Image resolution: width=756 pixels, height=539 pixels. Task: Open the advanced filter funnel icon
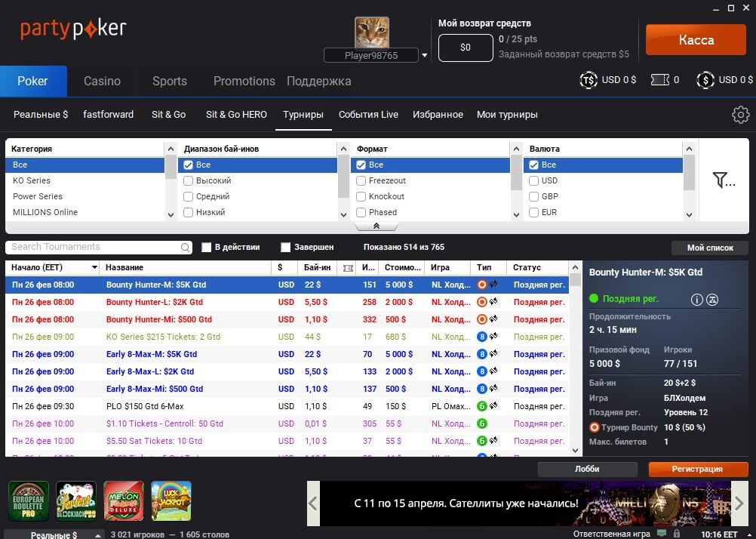click(x=724, y=180)
